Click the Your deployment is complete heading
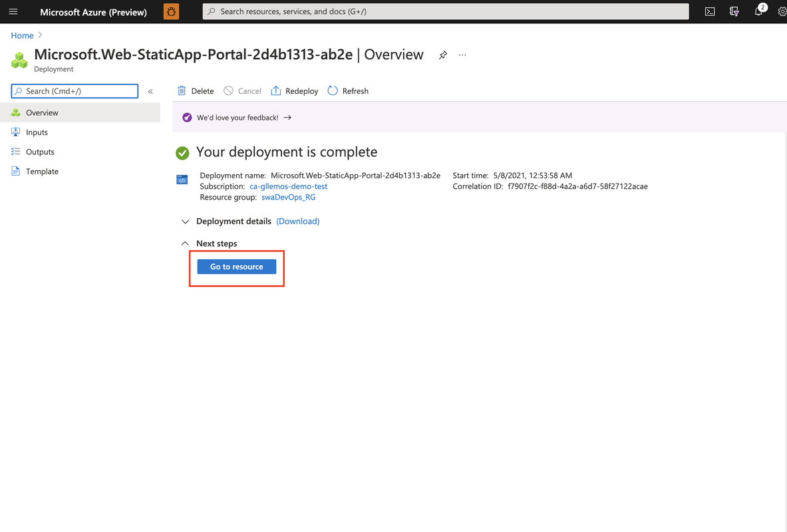The height and width of the screenshot is (532, 787). click(287, 152)
